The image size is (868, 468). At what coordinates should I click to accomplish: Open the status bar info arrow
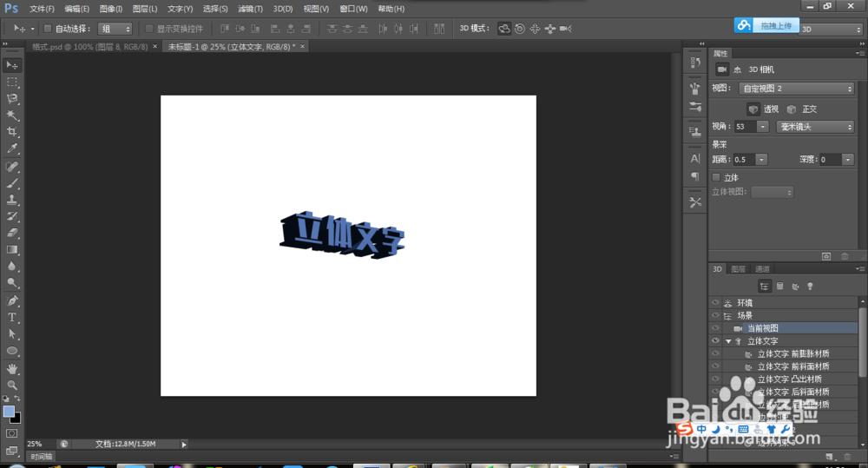pyautogui.click(x=184, y=445)
